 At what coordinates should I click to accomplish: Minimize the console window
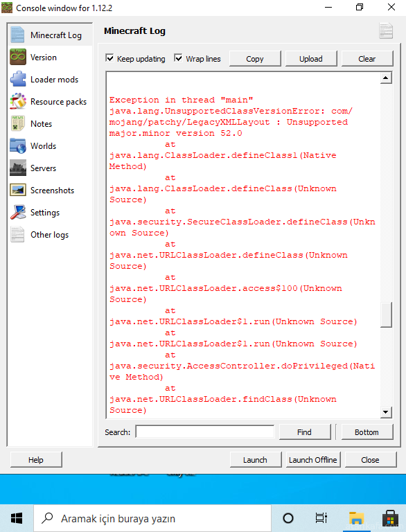[328, 8]
